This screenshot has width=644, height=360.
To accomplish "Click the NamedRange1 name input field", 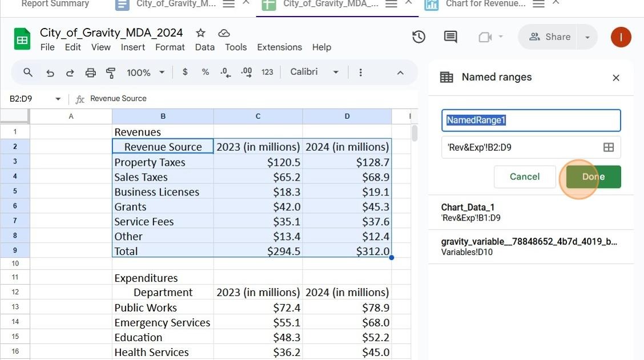I will [531, 121].
